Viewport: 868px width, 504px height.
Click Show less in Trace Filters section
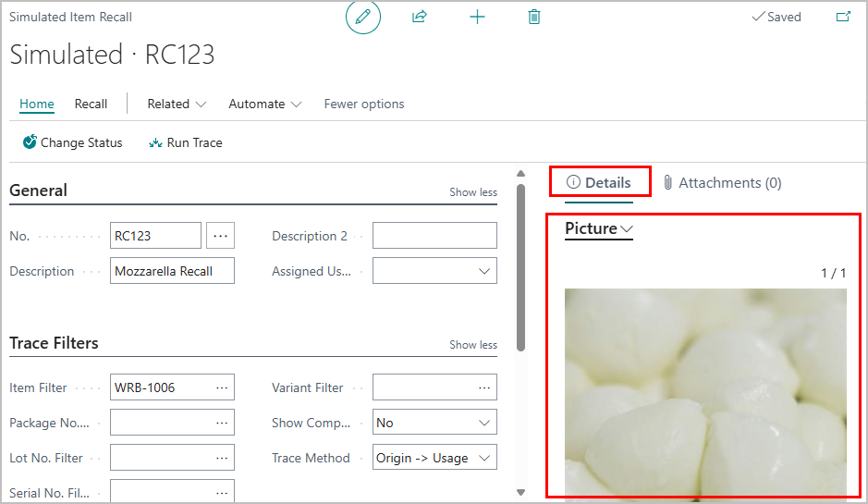[473, 345]
